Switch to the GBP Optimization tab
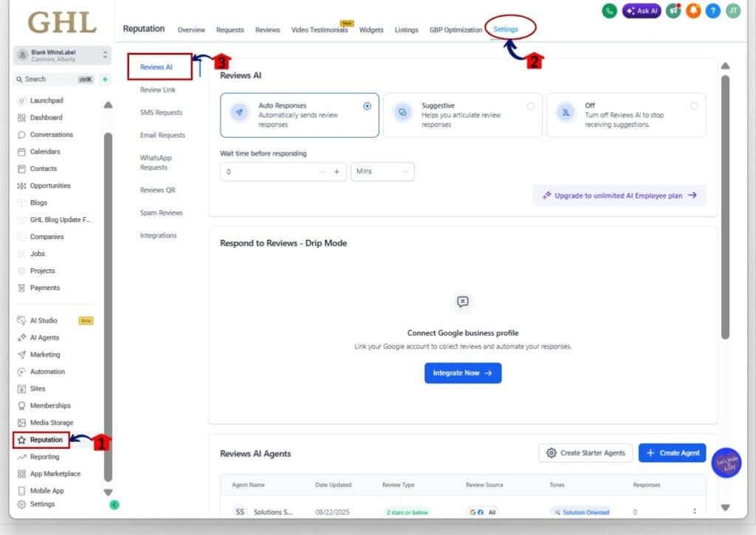 [456, 30]
